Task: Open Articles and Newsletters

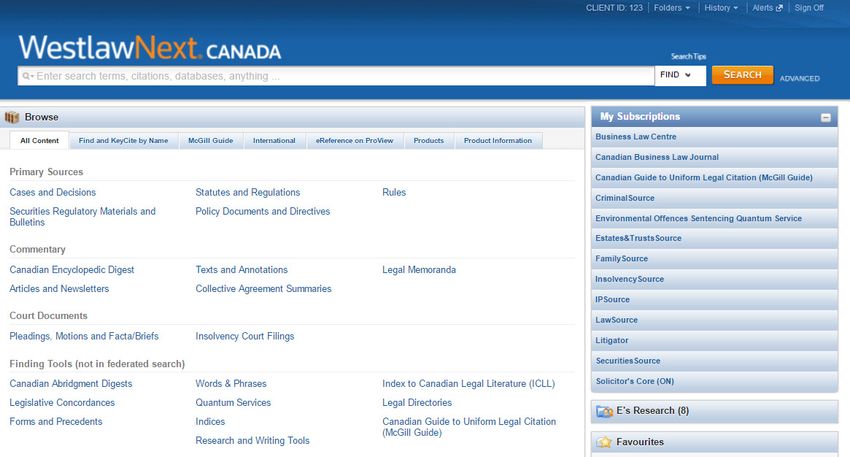Action: point(59,289)
